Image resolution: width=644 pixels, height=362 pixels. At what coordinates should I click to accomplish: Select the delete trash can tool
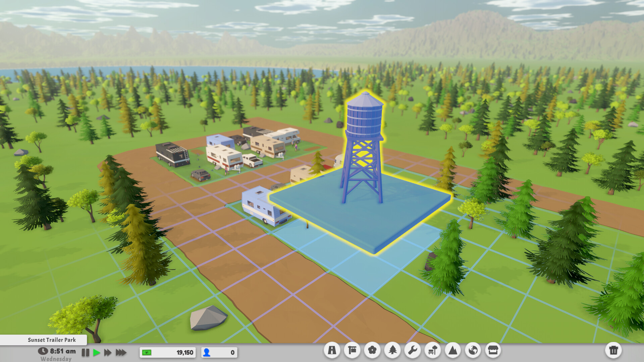pyautogui.click(x=614, y=350)
